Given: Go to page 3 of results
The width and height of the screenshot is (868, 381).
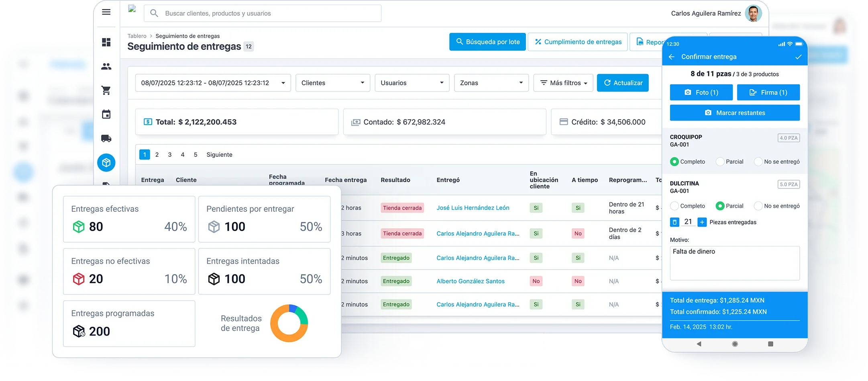Looking at the screenshot, I should click(x=170, y=155).
